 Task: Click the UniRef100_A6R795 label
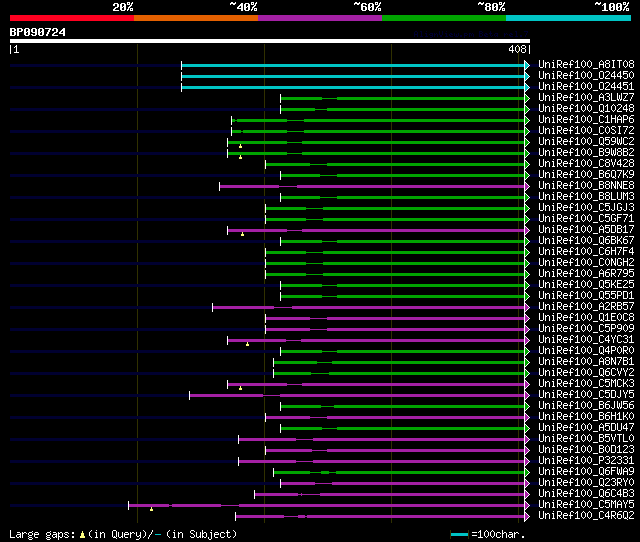(x=586, y=273)
